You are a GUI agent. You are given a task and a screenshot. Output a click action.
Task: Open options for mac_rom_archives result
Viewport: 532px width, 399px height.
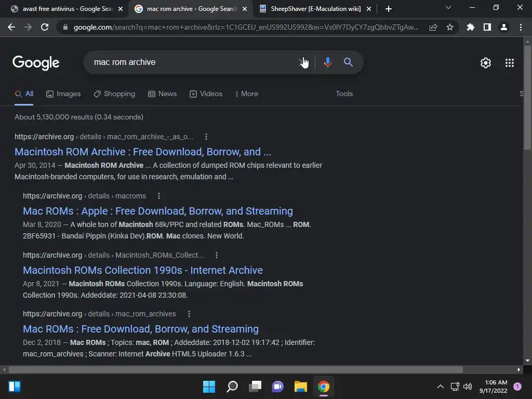[x=189, y=314]
